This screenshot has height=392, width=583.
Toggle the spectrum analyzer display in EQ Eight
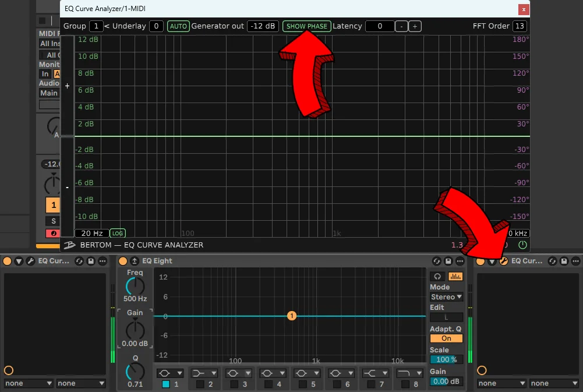(455, 276)
